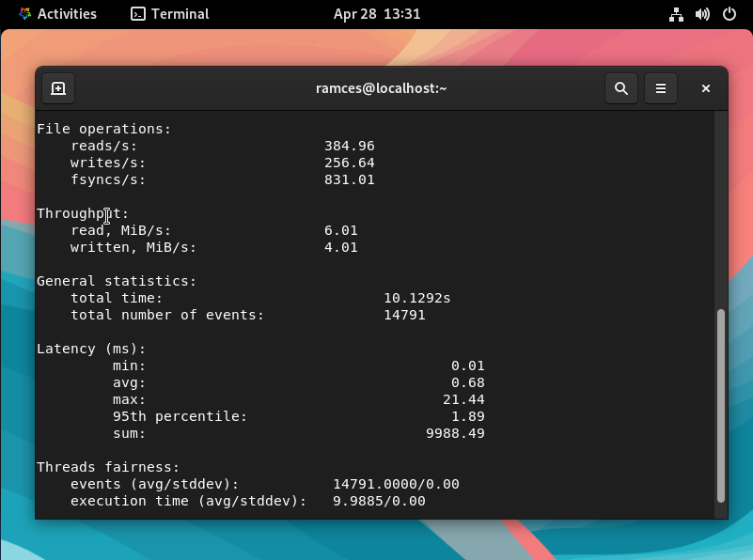Open the Activities overview
Screen dimensions: 753x560
coord(58,13)
